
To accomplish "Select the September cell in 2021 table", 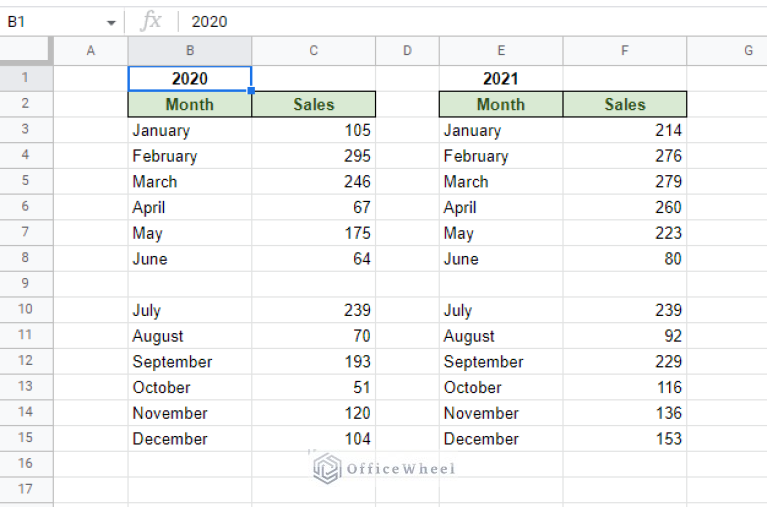I will [500, 362].
